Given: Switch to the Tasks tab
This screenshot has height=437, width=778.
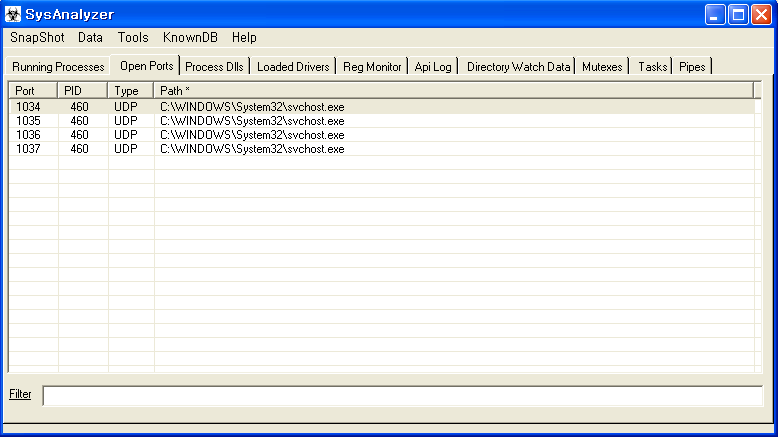Looking at the screenshot, I should tap(652, 67).
